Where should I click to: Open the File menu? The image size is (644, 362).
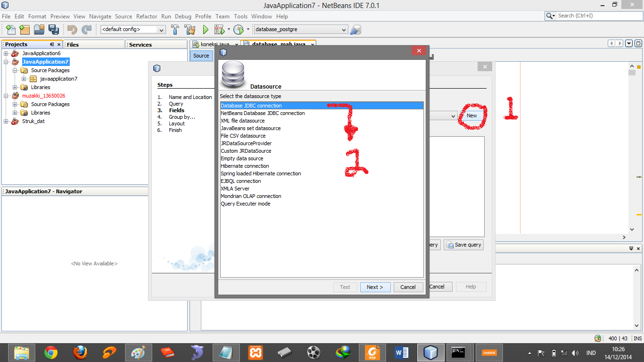point(6,16)
